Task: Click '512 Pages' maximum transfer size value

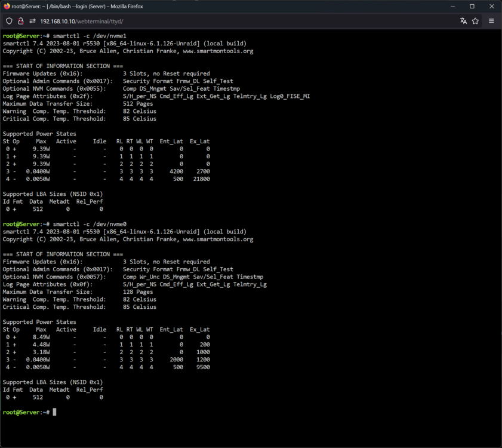Action: pyautogui.click(x=138, y=103)
